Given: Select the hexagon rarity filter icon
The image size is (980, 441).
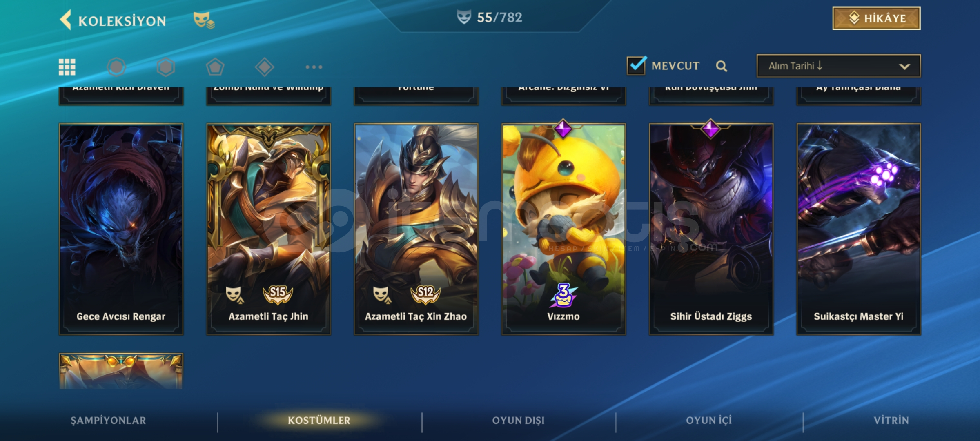Looking at the screenshot, I should point(166,67).
